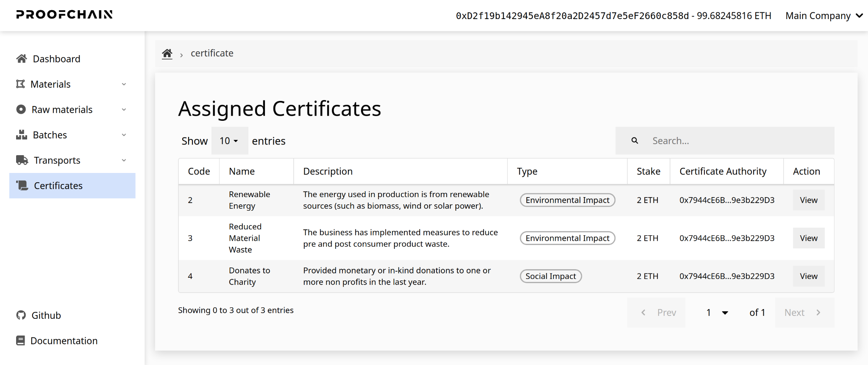Click the Github octocat icon
The width and height of the screenshot is (868, 365).
(21, 315)
